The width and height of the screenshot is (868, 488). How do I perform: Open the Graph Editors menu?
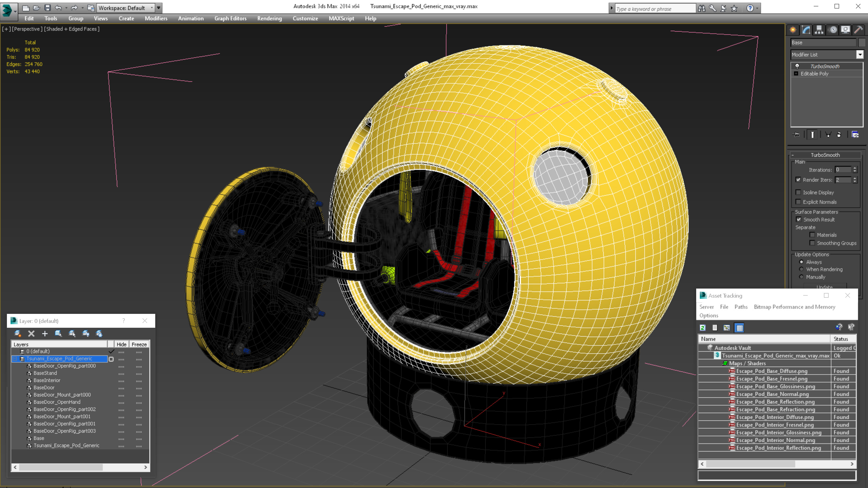pos(231,18)
